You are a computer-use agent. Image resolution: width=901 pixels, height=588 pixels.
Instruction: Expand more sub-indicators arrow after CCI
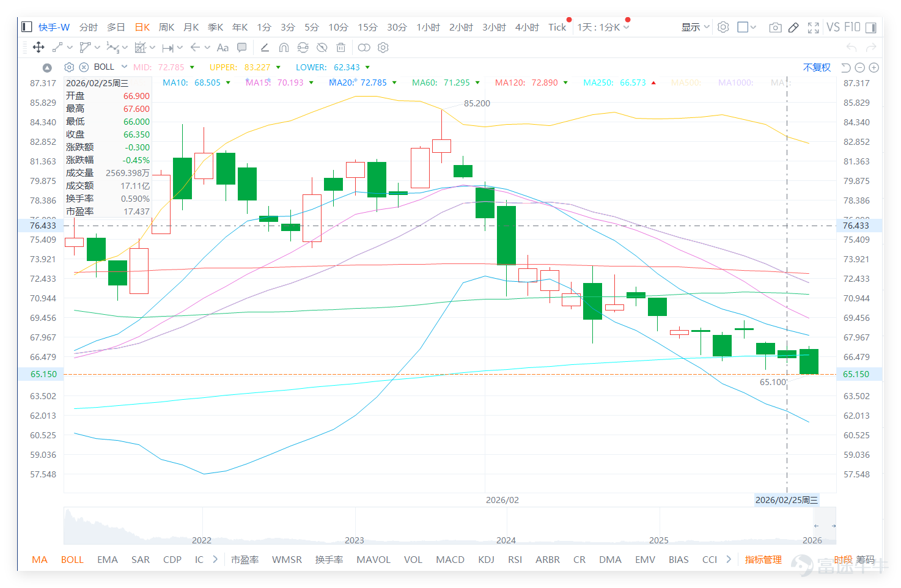[x=728, y=559]
